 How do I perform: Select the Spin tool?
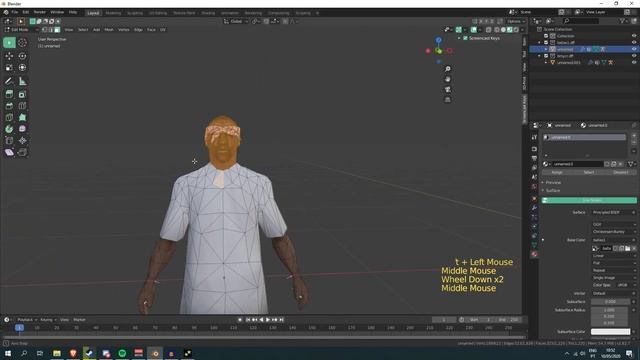[9, 129]
